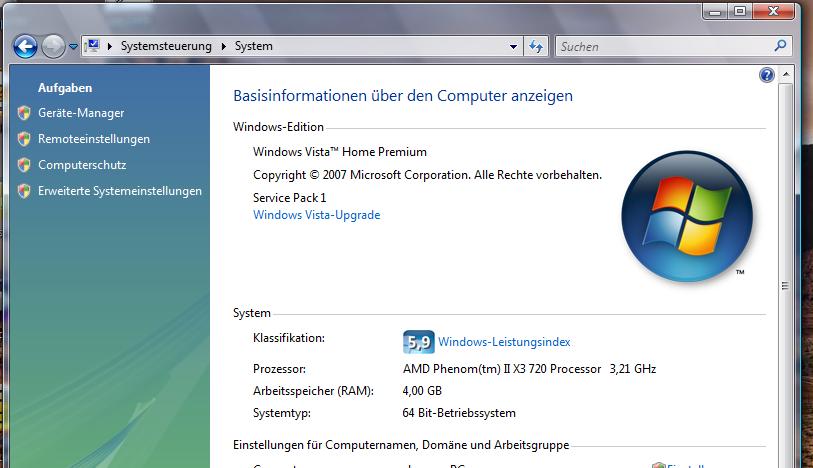Screen dimensions: 813x468
Task: Click the 'AMD Phenom(tm) II X3 720 Processor' value
Action: point(502,369)
